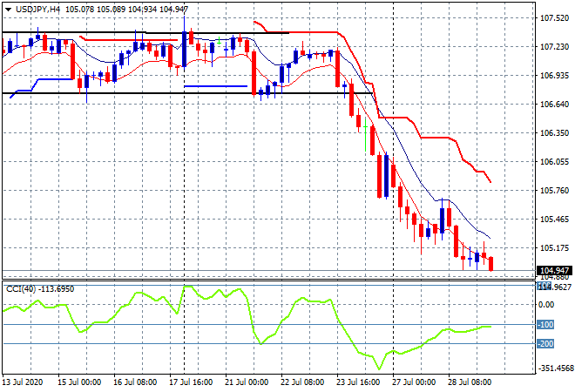Click the 22 Jul 08:00 time label

click(302, 382)
